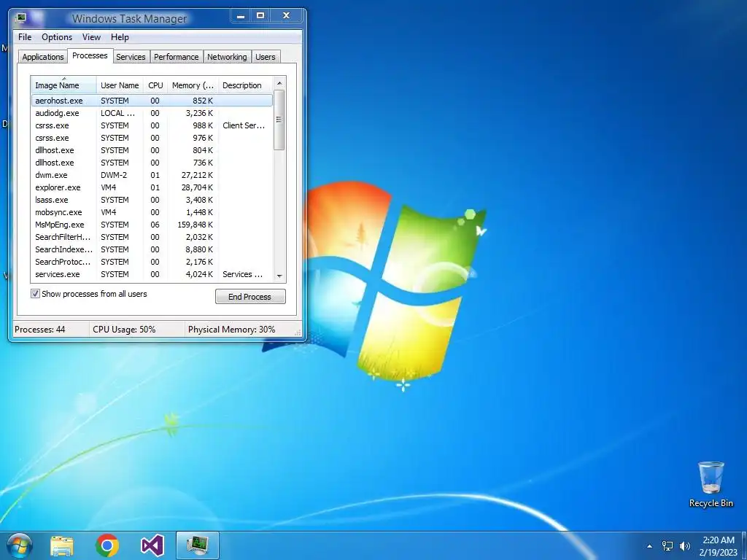Screen dimensions: 747x560
Task: Select the SearchFilterH... process row
Action: (152, 237)
